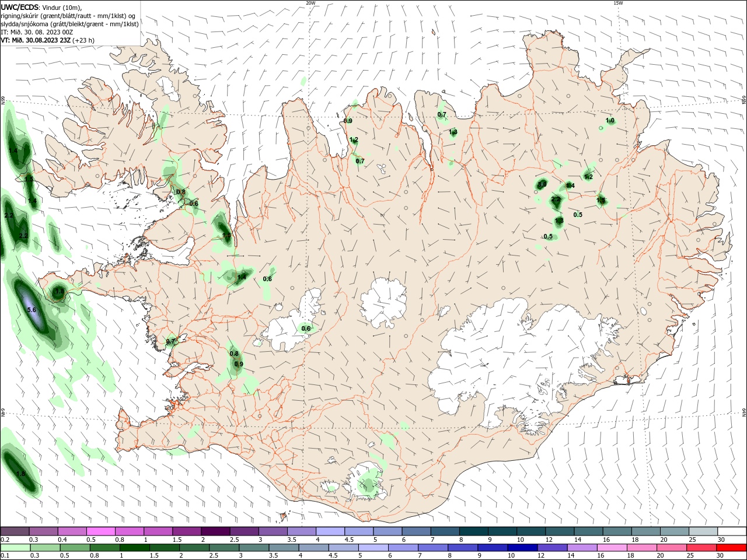
Task: Pick the light pink swatch labeled 16 in rain legend
Action: click(x=612, y=548)
